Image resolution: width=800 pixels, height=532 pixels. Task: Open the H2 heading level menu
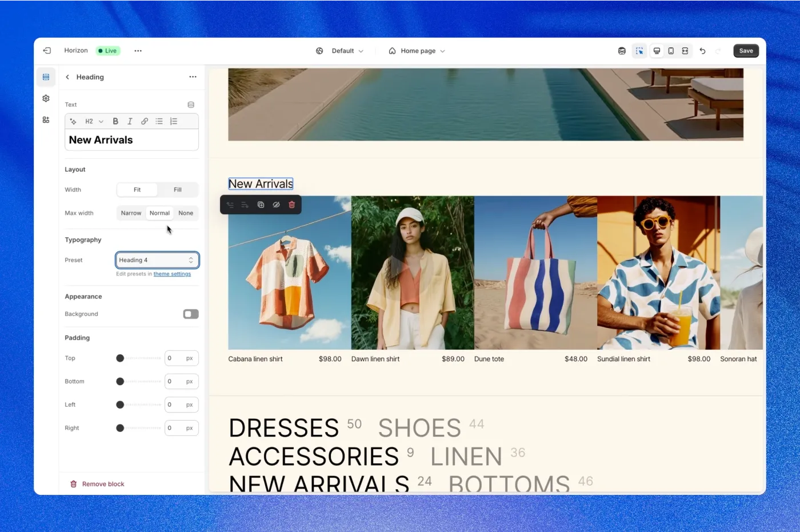(91, 121)
